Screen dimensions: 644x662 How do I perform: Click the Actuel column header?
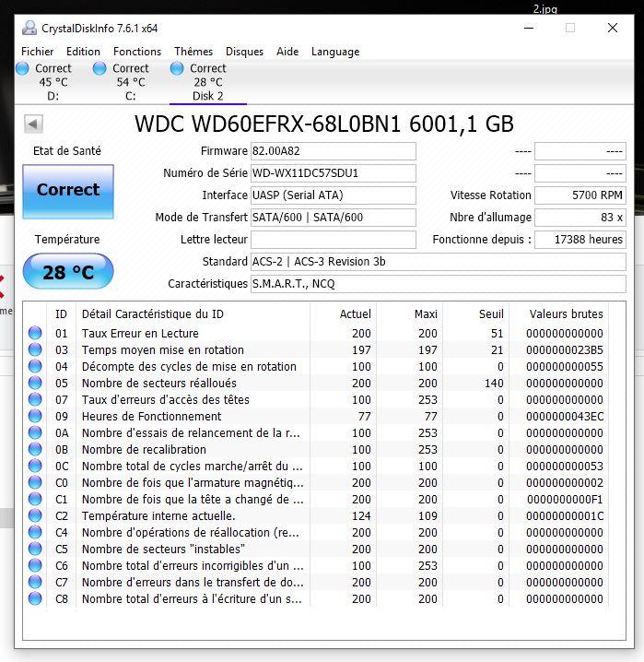pos(343,314)
